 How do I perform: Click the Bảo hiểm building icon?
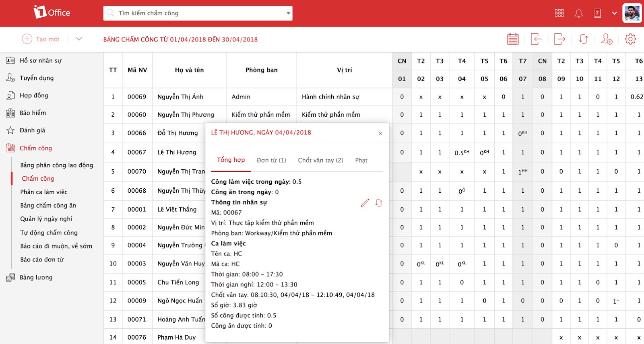(10, 113)
